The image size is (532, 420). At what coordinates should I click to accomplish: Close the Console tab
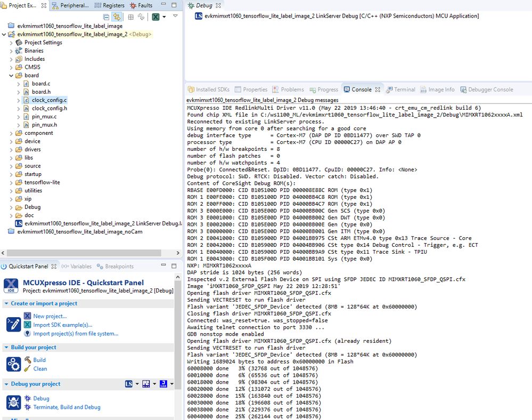pos(378,90)
